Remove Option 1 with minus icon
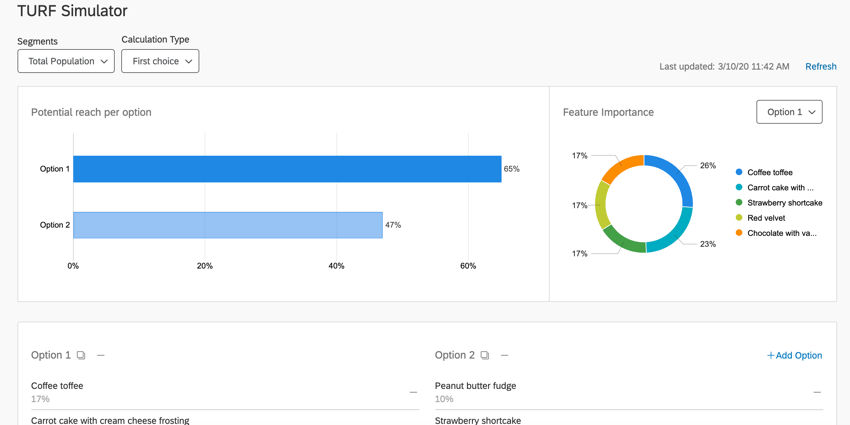The width and height of the screenshot is (850, 425). [x=101, y=355]
